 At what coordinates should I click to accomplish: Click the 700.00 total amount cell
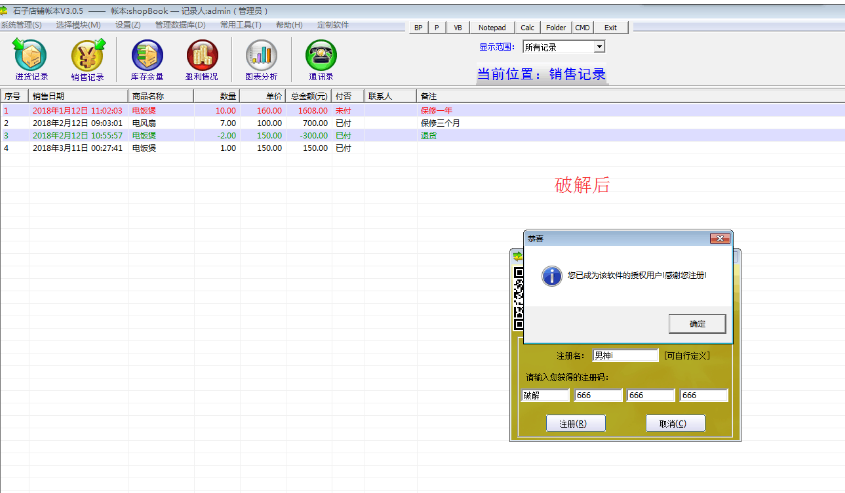(308, 123)
